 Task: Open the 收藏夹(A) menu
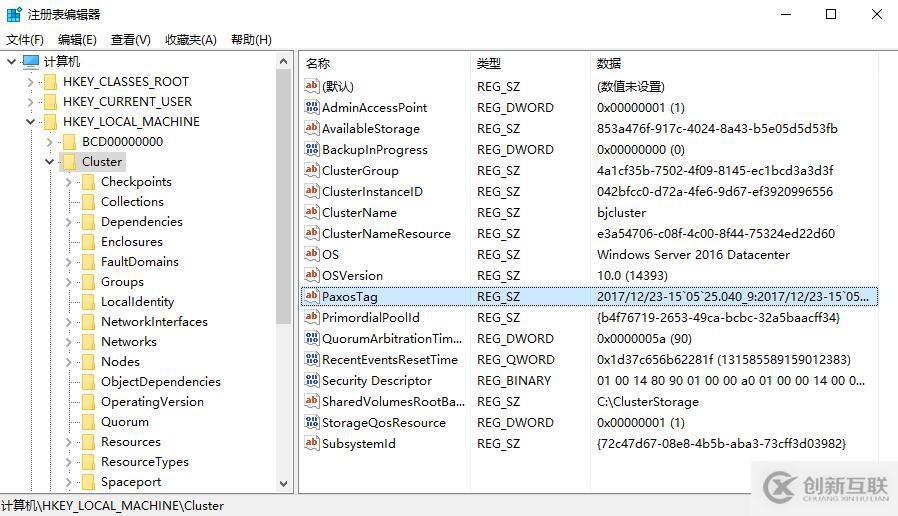pos(191,40)
